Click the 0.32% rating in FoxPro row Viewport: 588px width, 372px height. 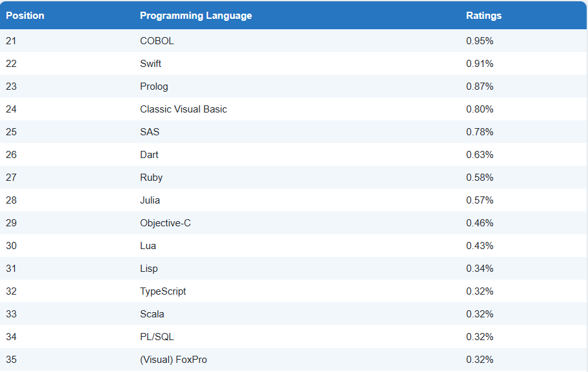pos(479,360)
